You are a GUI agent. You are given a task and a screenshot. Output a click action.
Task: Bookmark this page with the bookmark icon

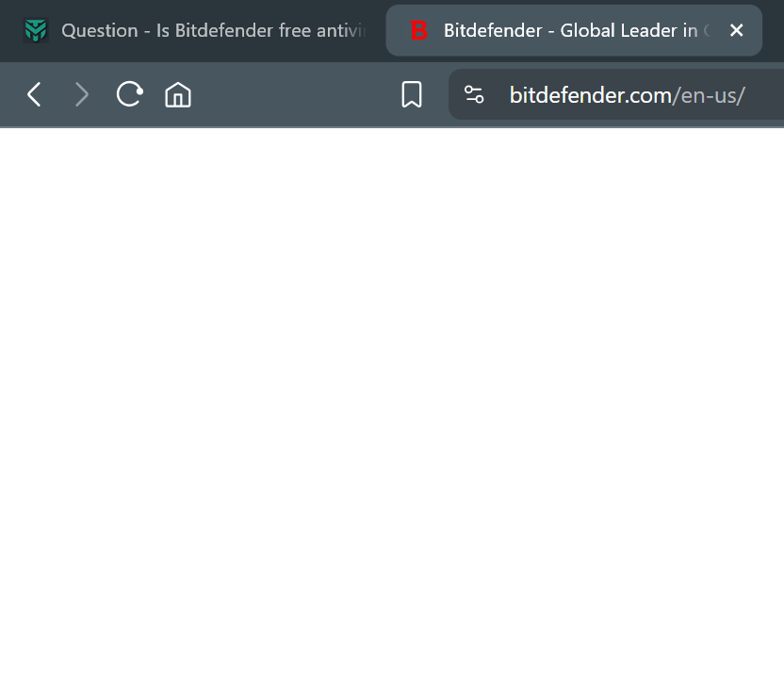pos(412,94)
